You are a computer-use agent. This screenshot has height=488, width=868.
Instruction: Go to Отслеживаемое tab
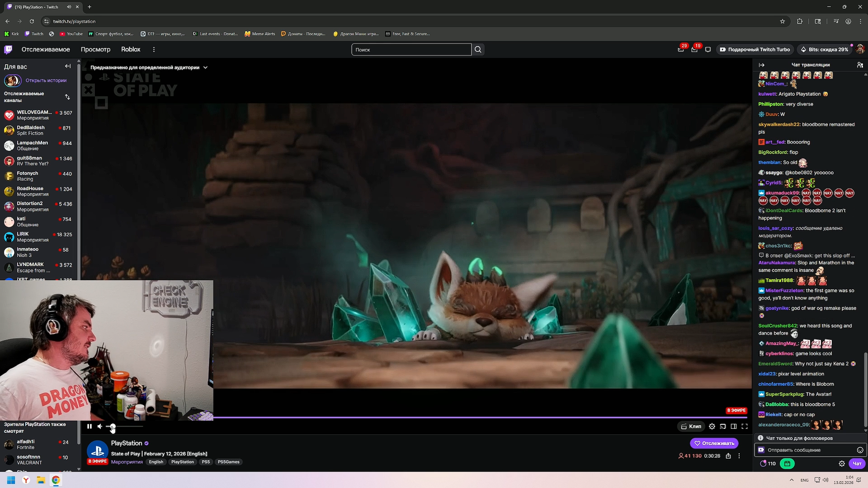click(x=46, y=50)
